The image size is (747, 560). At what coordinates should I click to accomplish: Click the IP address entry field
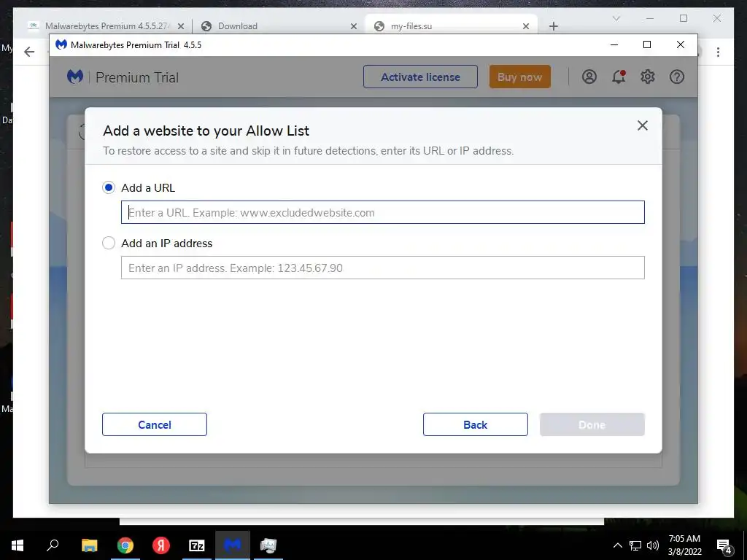[382, 268]
